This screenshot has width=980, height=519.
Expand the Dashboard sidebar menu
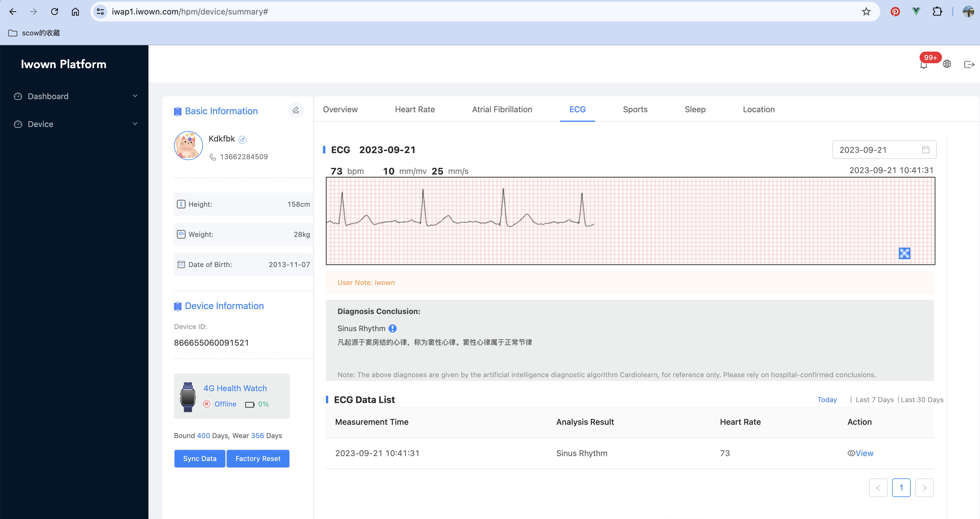[x=75, y=96]
